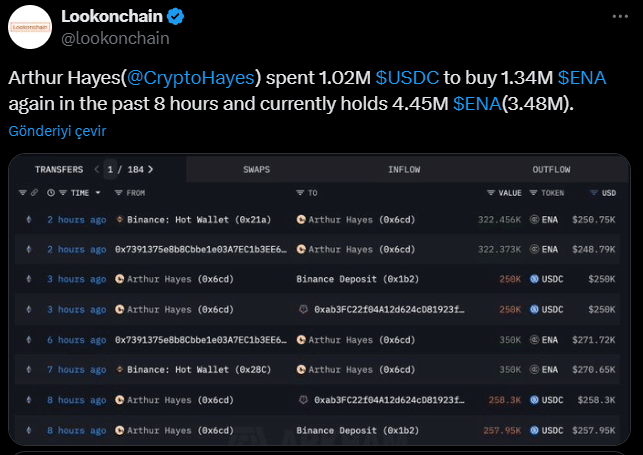
Task: Go to previous transfers page arrow
Action: (x=96, y=170)
